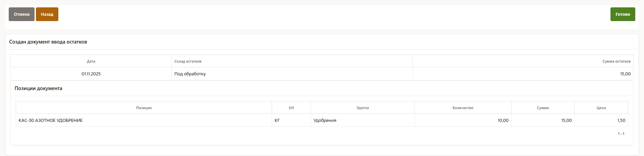This screenshot has width=644, height=156.
Task: Click the Группа column header
Action: pos(363,108)
